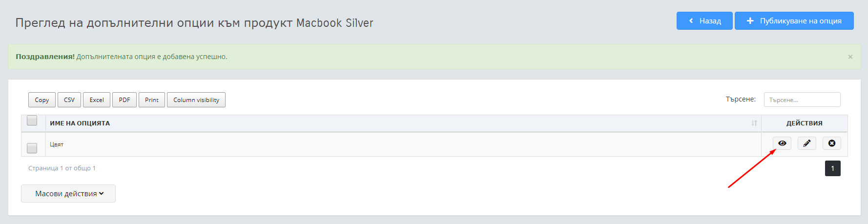Export table as CSV
Viewport: 868px width, 224px height.
[69, 100]
